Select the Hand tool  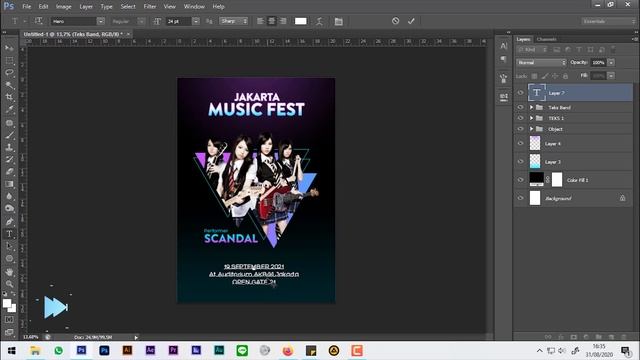point(9,272)
